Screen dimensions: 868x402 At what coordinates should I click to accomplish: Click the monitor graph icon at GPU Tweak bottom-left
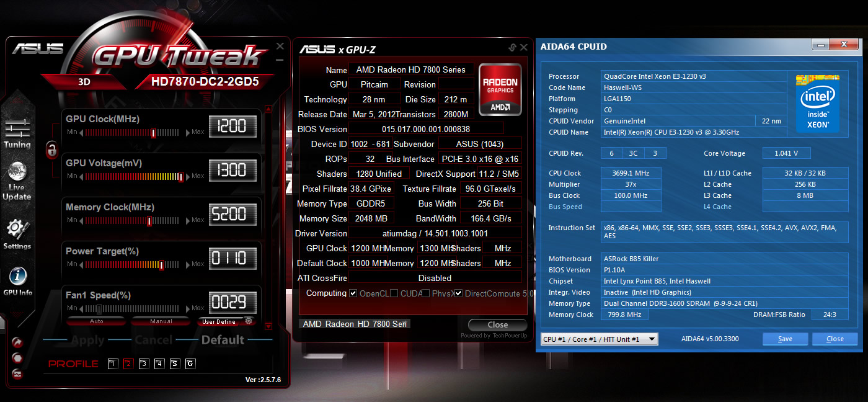(17, 373)
